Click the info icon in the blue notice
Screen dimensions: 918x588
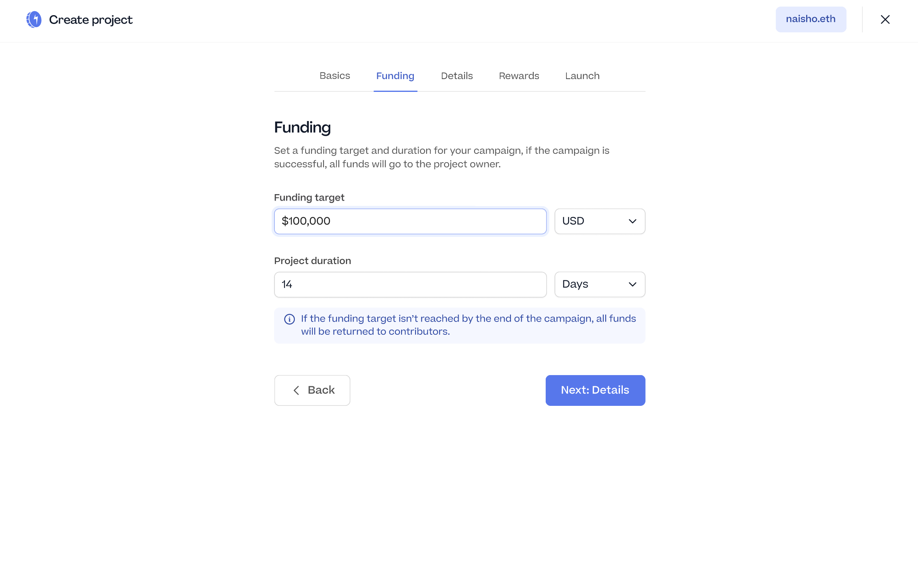tap(289, 319)
